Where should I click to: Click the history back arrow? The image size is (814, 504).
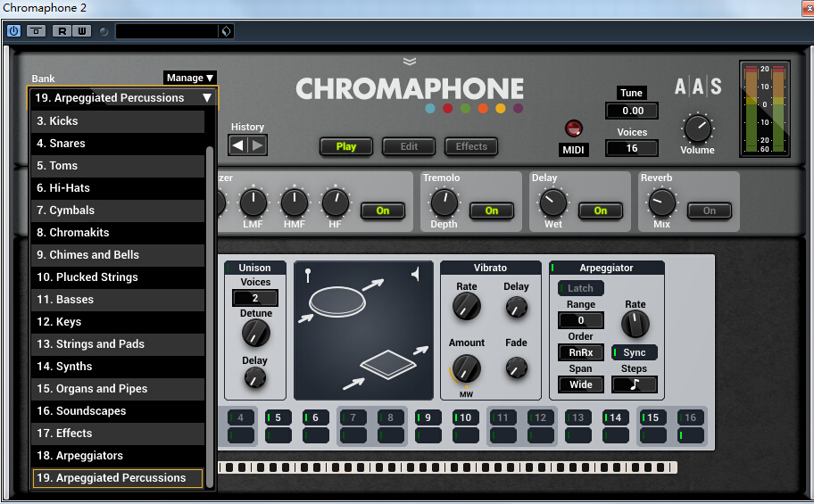237,145
